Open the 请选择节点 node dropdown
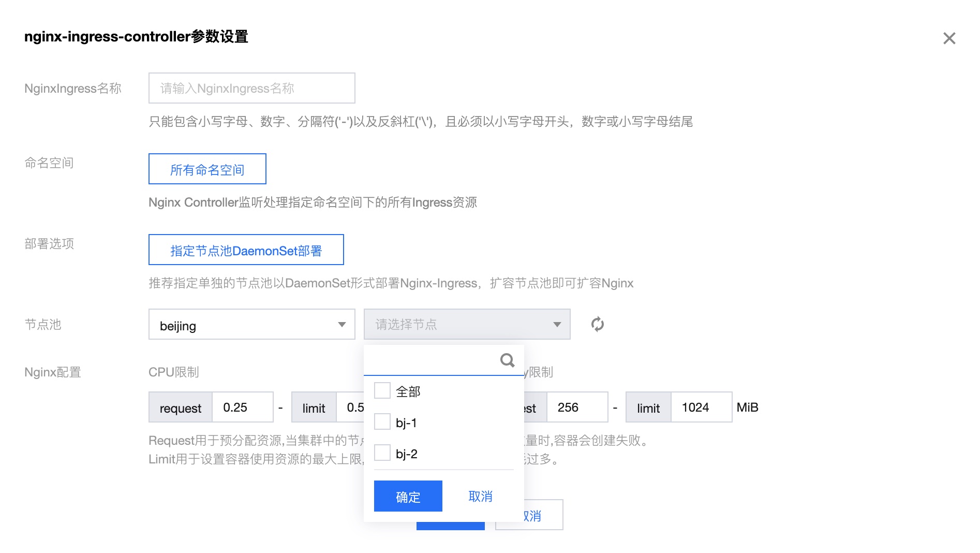 (467, 324)
